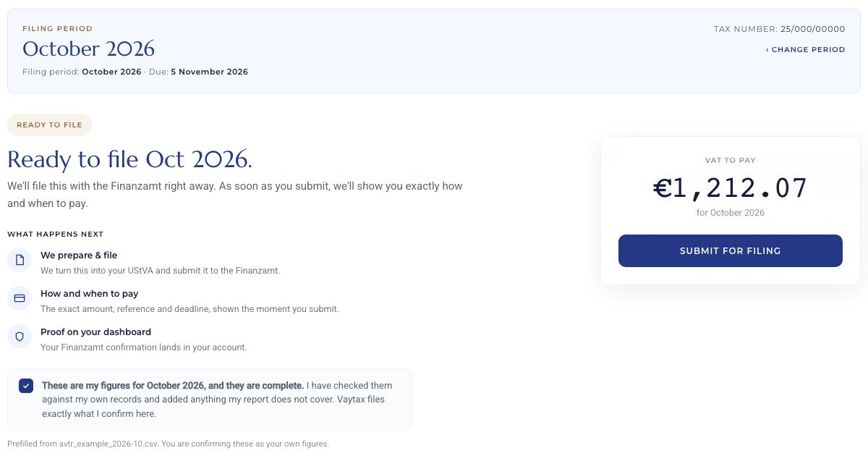The width and height of the screenshot is (868, 456).
Task: Click the We prepare & file heading
Action: pyautogui.click(x=79, y=256)
